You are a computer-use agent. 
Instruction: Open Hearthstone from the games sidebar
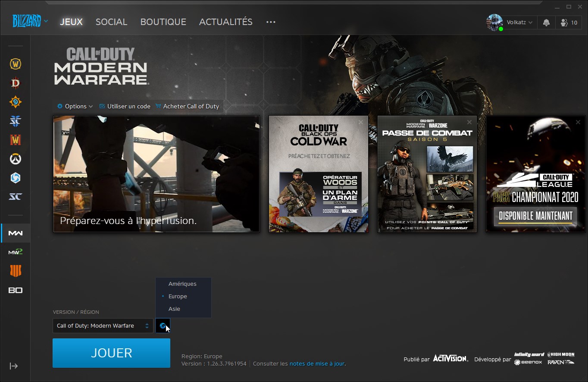(x=15, y=102)
